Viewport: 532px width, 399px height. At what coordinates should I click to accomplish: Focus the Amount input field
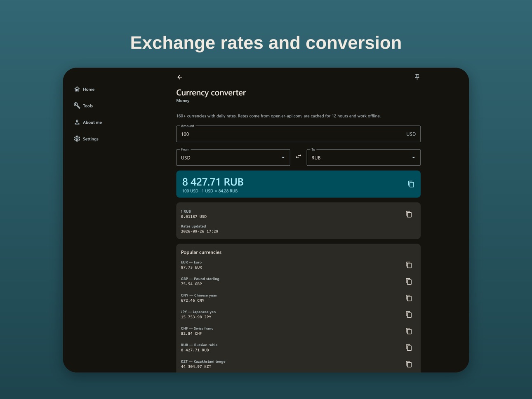click(x=298, y=134)
